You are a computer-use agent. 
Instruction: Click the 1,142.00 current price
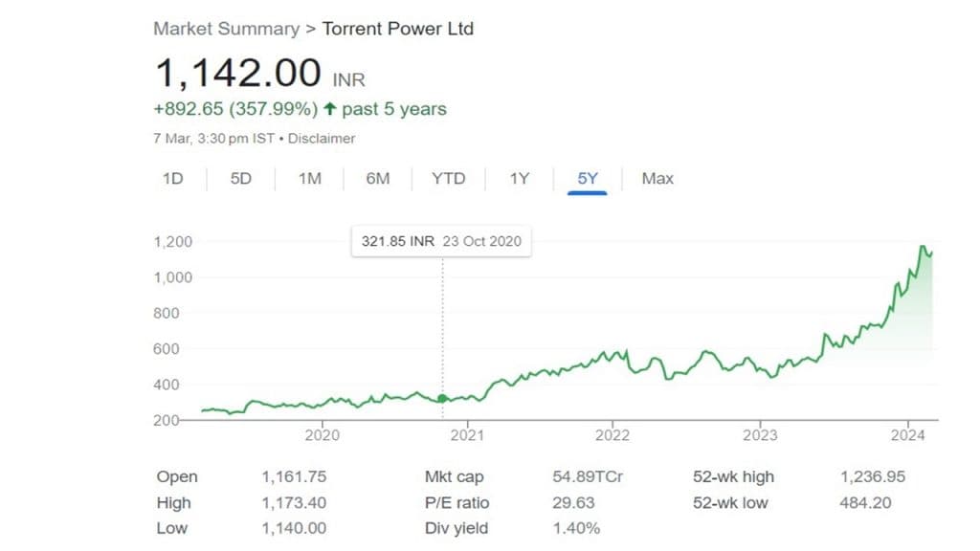(x=238, y=74)
